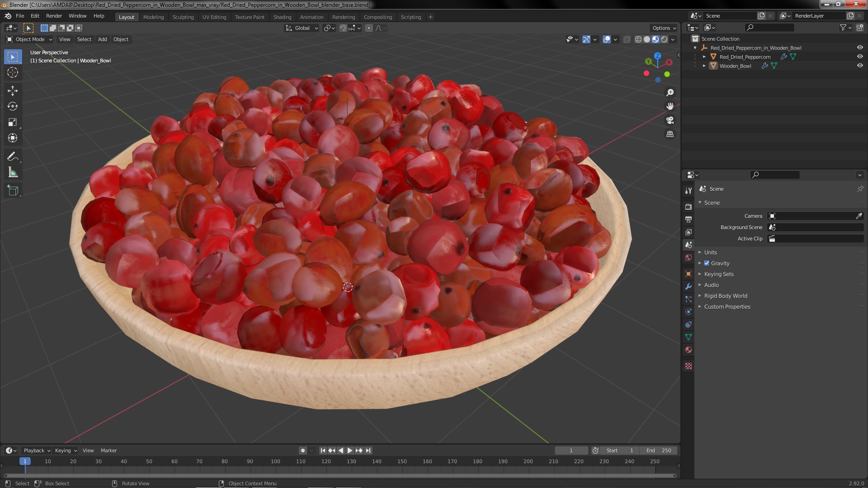The image size is (868, 488).
Task: Pin the Scene properties panel
Action: click(860, 189)
